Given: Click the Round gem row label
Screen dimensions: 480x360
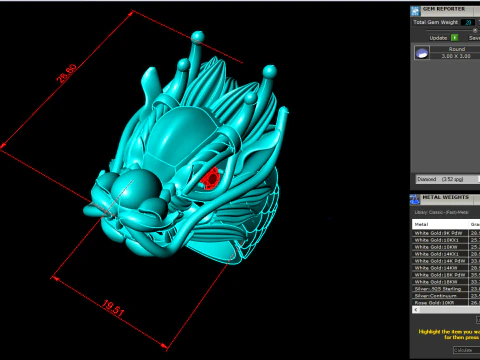Looking at the screenshot, I should pyautogui.click(x=456, y=49).
